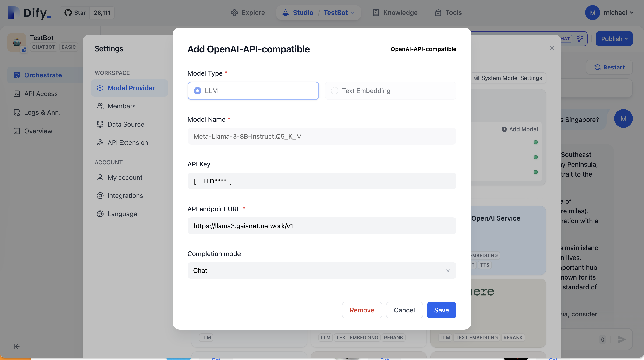Click the Logs and Annotations icon

(16, 113)
